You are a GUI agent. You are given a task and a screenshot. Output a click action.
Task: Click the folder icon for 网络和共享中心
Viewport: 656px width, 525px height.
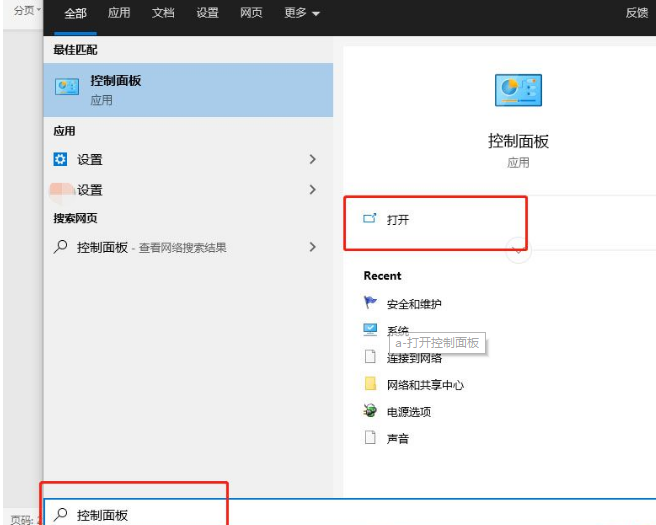click(x=370, y=384)
